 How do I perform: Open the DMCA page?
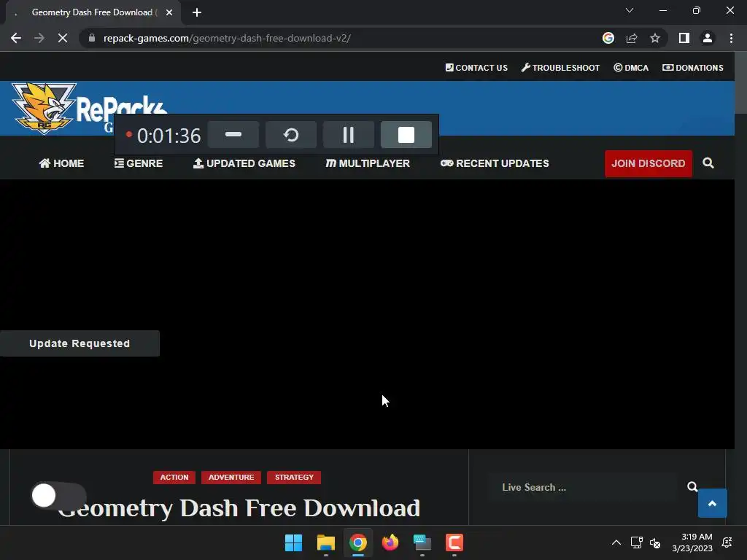631,68
